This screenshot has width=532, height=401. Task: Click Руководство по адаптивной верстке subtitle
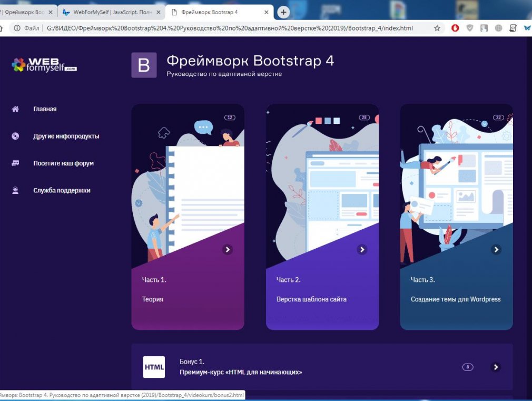[x=224, y=74]
